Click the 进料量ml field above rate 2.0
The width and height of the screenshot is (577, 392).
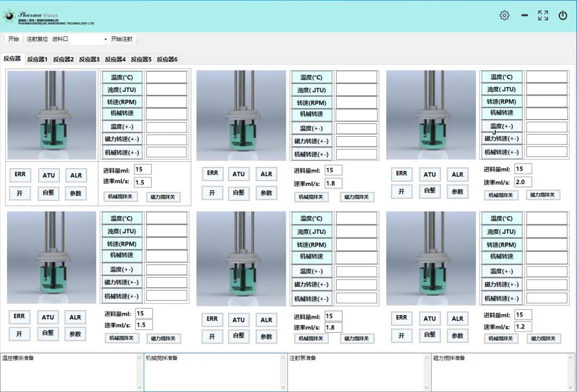(x=523, y=169)
